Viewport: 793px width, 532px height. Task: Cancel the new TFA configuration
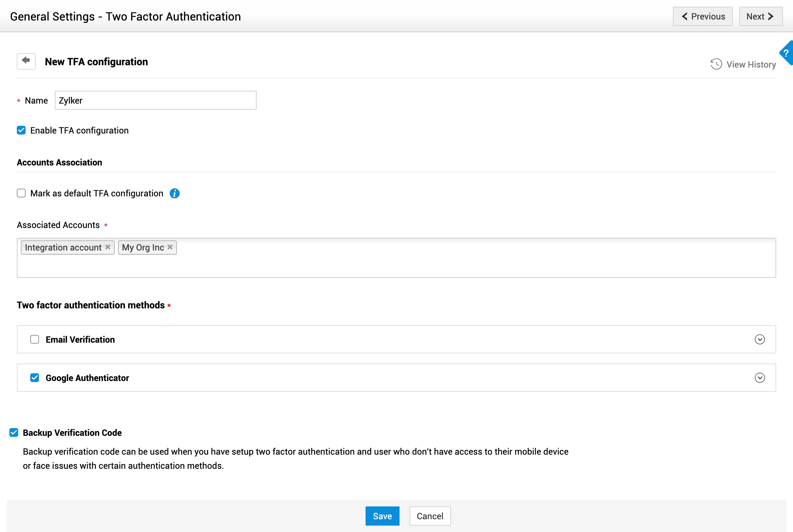tap(429, 516)
